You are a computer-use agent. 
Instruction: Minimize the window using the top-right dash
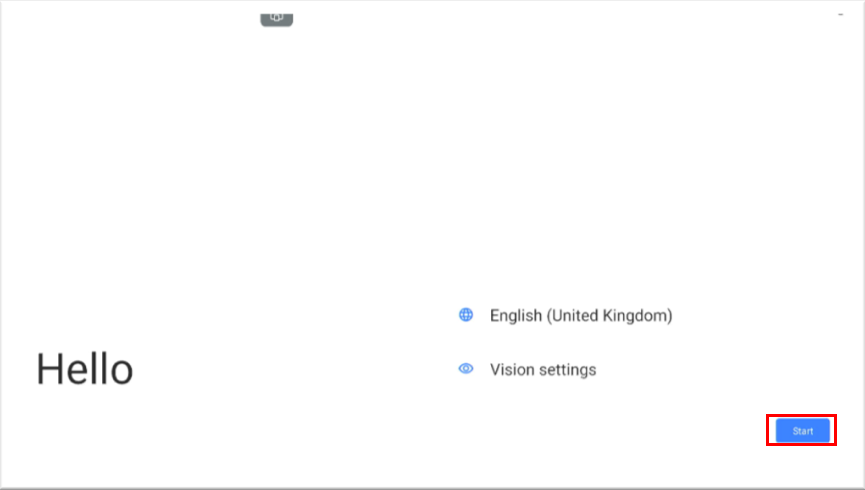(x=841, y=15)
